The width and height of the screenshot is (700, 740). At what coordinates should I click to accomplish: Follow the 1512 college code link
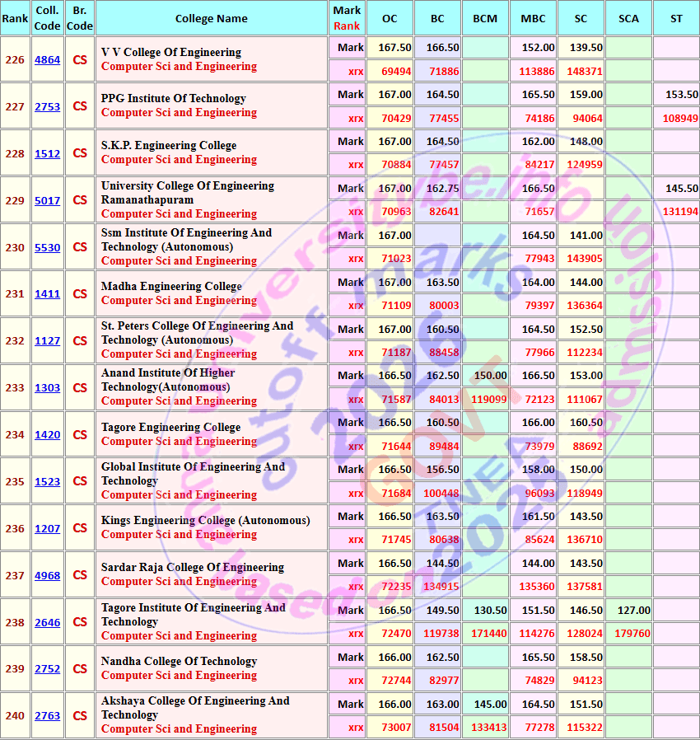pos(47,154)
